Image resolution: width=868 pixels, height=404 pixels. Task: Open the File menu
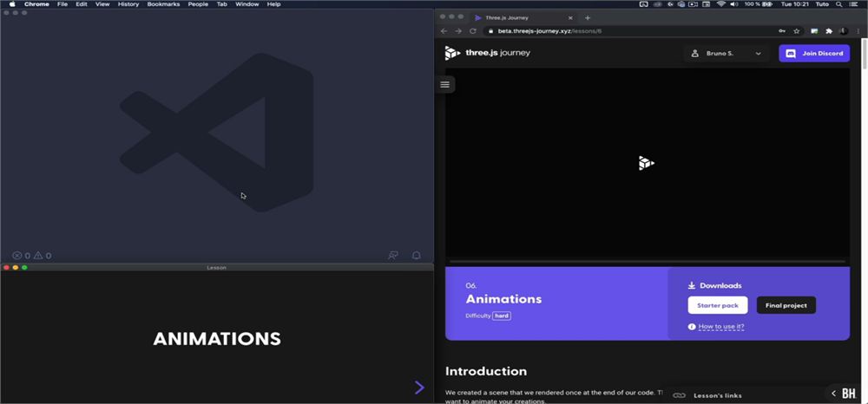click(x=62, y=3)
